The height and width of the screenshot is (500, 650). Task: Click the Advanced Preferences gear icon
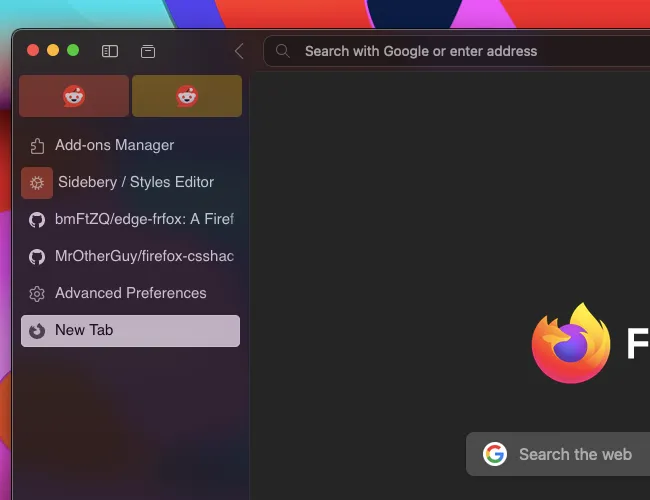point(37,294)
